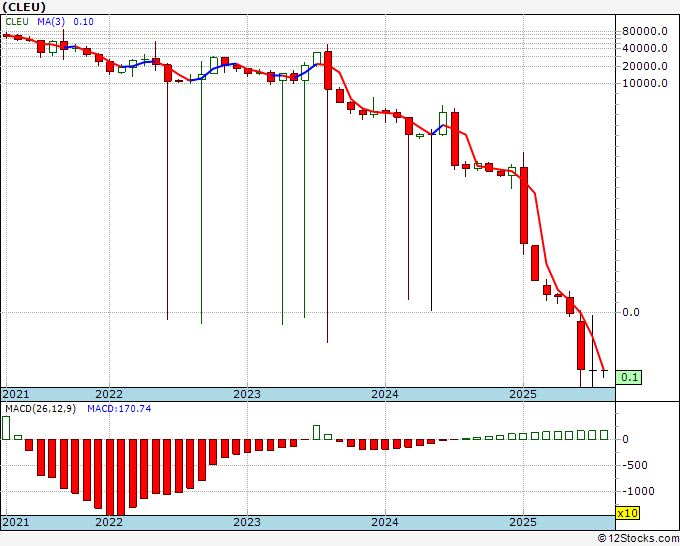Click the 20000.0 price axis label
This screenshot has height=546, width=680.
645,66
